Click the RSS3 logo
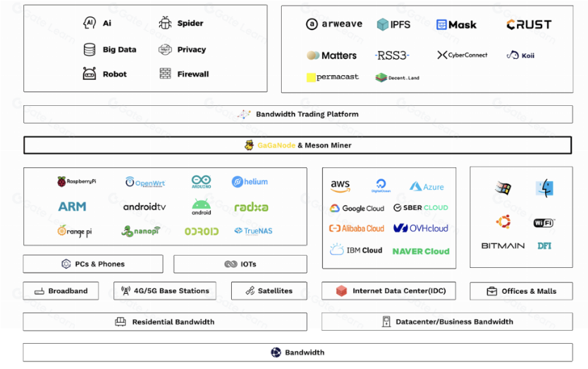 pos(392,55)
